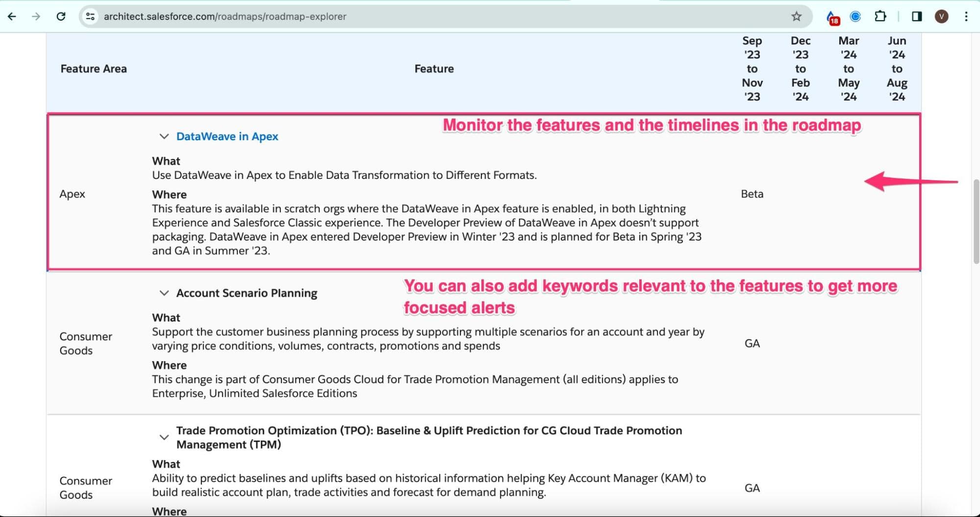Screen dimensions: 980x517
Task: Open the Chrome three-dot menu
Action: click(966, 17)
